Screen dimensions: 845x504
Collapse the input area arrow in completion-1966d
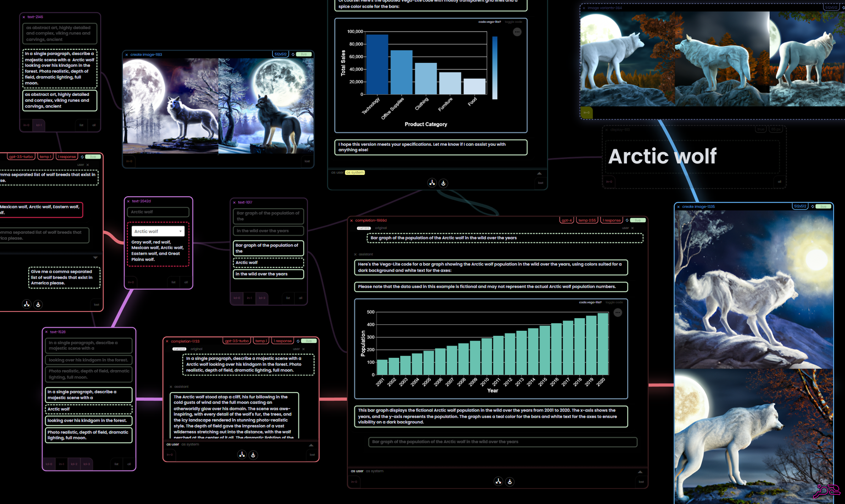pyautogui.click(x=640, y=471)
